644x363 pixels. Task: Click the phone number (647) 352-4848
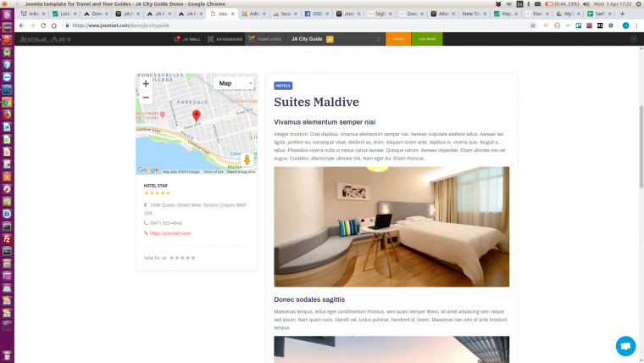pyautogui.click(x=165, y=223)
